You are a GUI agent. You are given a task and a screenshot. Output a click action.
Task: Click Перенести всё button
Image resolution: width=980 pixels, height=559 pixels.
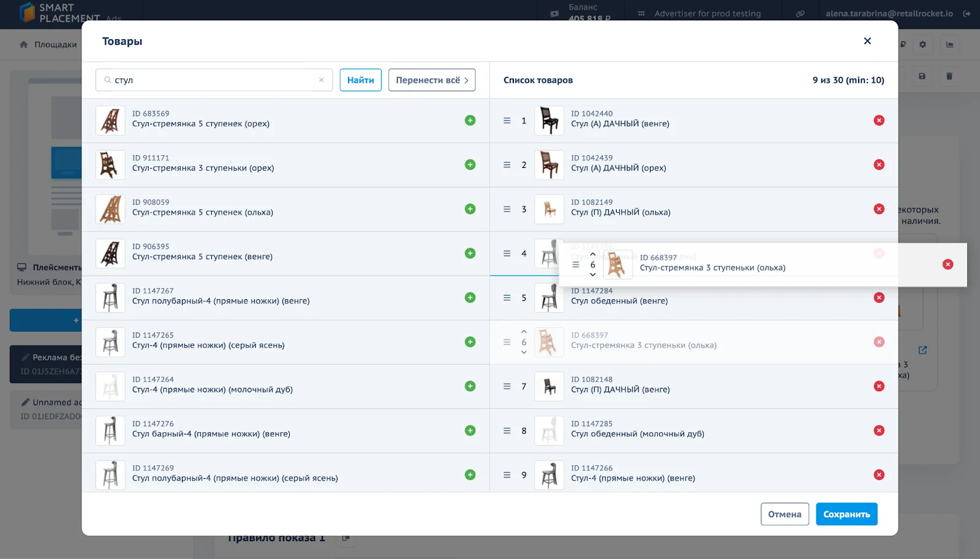[x=432, y=80]
